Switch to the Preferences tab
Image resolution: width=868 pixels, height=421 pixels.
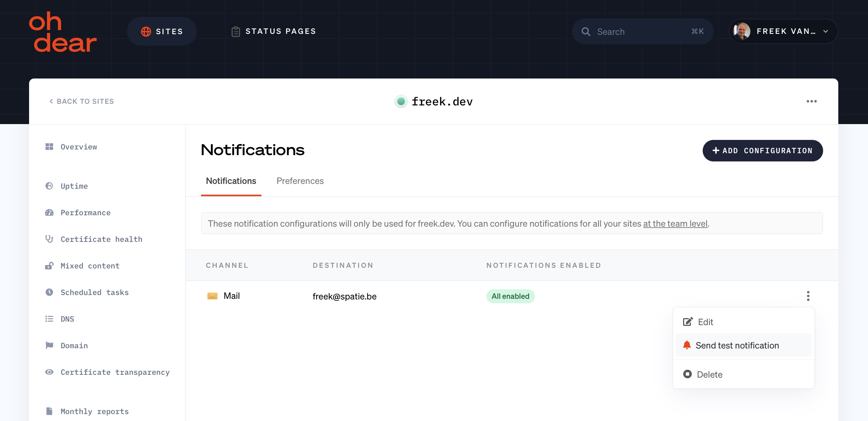pyautogui.click(x=300, y=180)
